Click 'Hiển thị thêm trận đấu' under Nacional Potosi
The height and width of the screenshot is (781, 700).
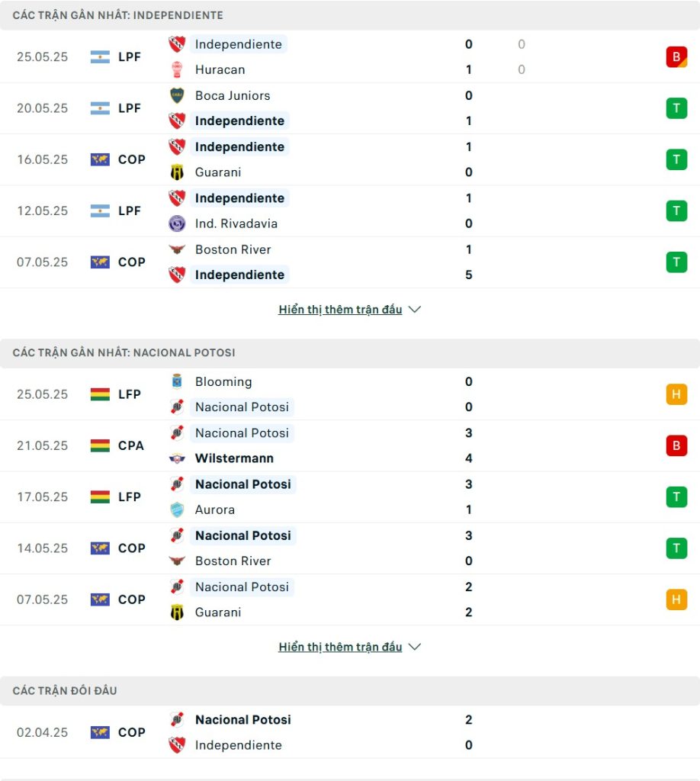coord(340,647)
